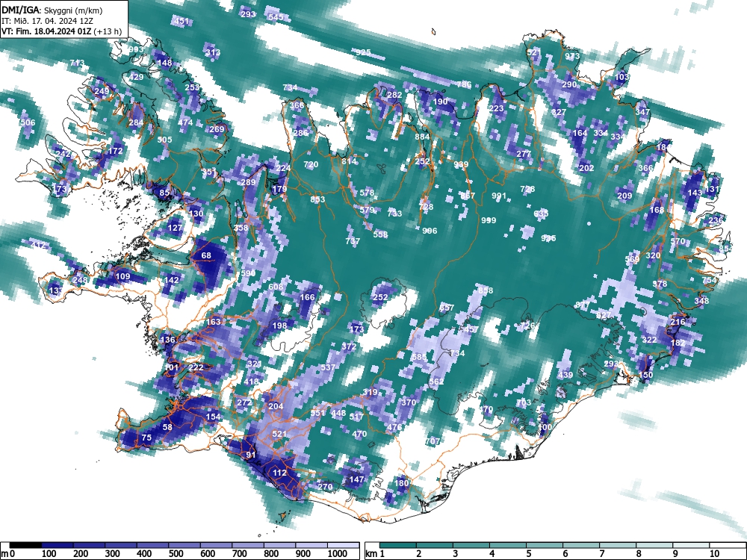
Task: Click the 'km 1' label on the kilometre legend
Action: (x=376, y=554)
